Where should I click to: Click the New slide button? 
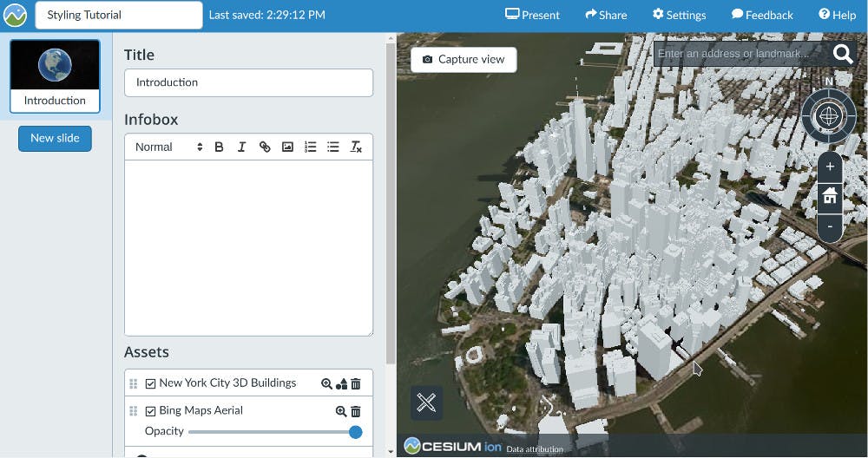tap(55, 138)
